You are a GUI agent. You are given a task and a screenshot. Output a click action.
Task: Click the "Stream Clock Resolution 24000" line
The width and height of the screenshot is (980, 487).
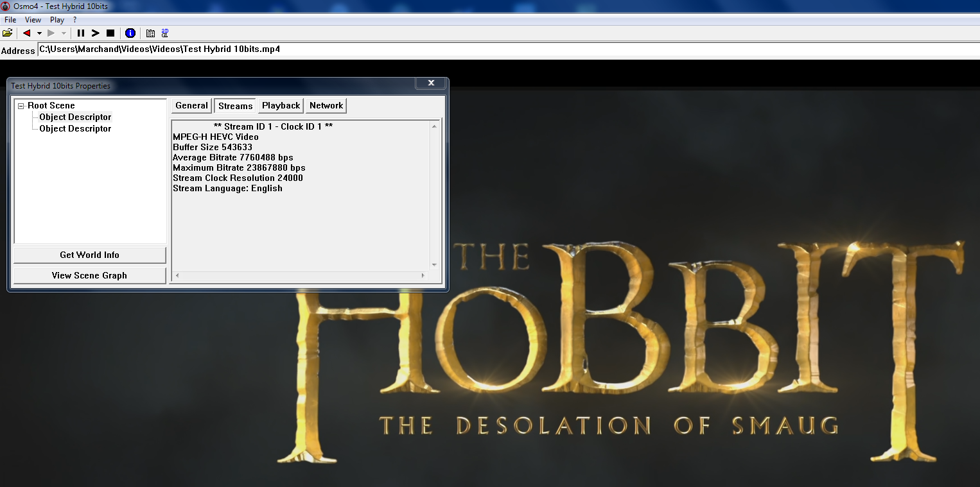(x=238, y=178)
